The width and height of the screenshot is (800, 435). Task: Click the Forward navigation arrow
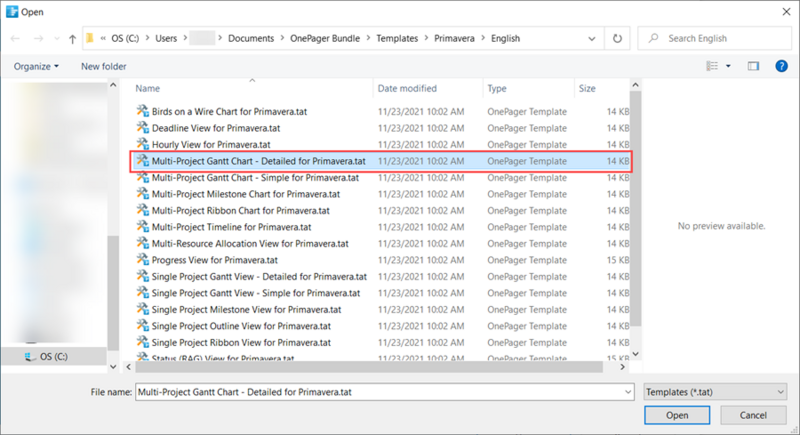(x=38, y=39)
